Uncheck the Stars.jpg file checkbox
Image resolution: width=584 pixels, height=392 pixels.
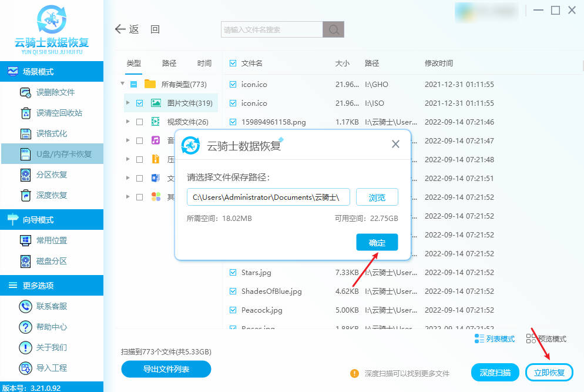233,273
